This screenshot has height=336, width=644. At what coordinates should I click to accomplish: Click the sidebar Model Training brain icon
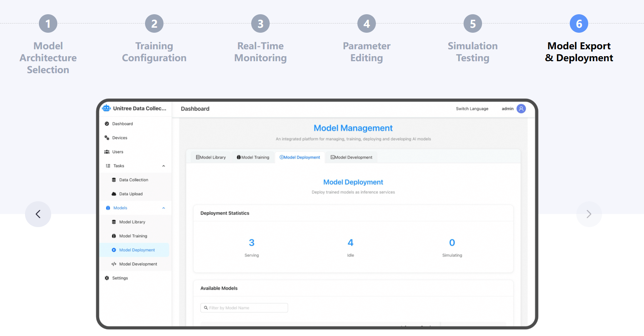click(x=114, y=236)
